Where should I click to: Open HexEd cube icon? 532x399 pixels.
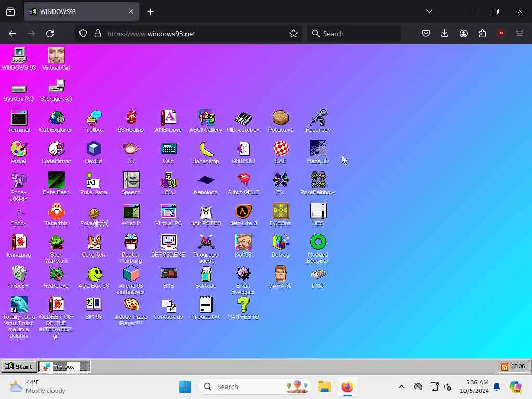pos(94,152)
